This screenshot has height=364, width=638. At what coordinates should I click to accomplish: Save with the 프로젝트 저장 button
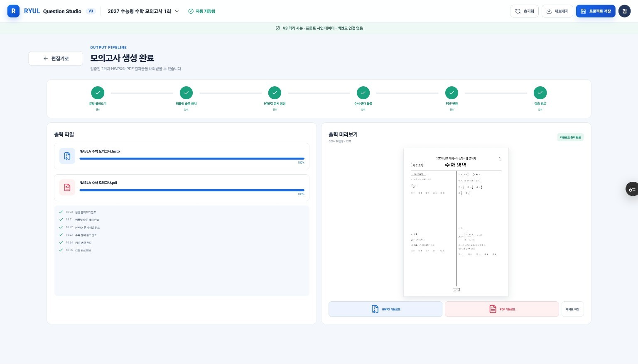click(x=596, y=11)
